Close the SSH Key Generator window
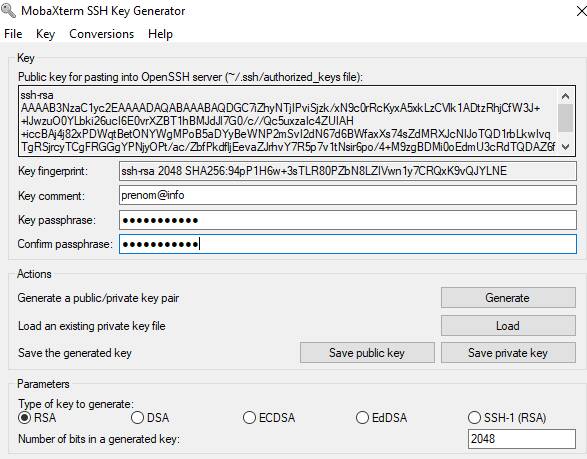Viewport: 587px width, 459px height. 581,11
